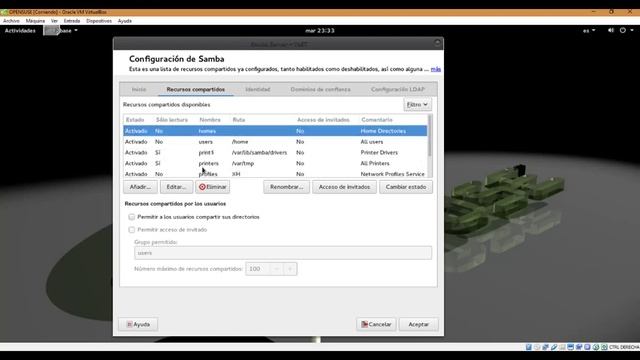The height and width of the screenshot is (360, 640).
Task: Click the Acceso de invitados button
Action: click(x=344, y=187)
